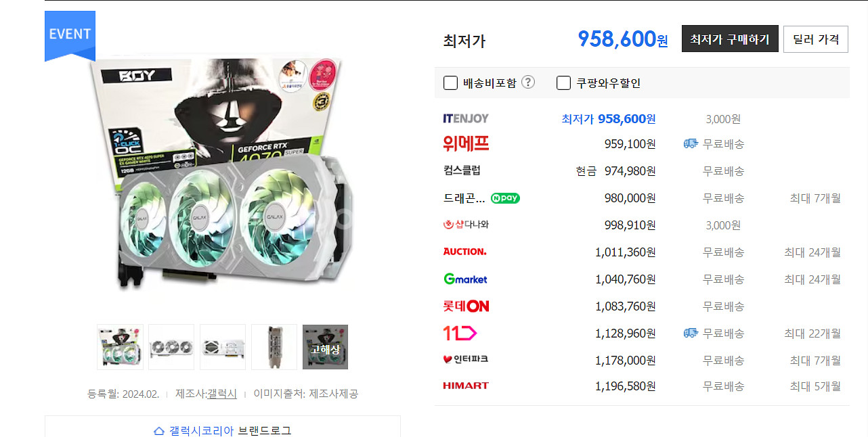Select the Gmarket seller logo
The image size is (868, 437).
465,279
